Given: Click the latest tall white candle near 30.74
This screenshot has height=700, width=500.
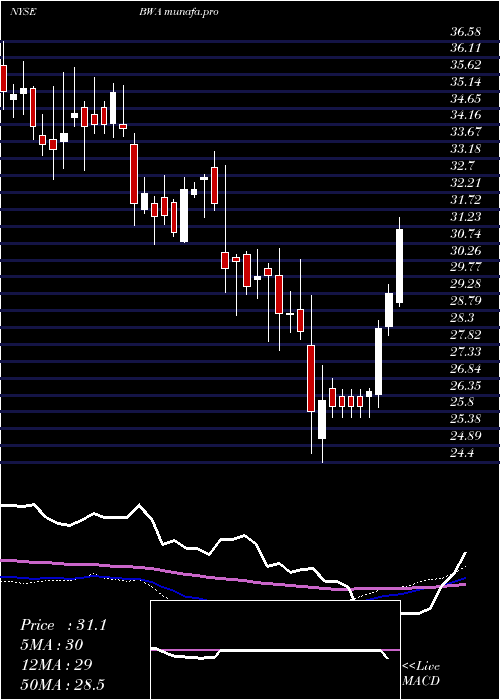Looking at the screenshot, I should pyautogui.click(x=400, y=266).
